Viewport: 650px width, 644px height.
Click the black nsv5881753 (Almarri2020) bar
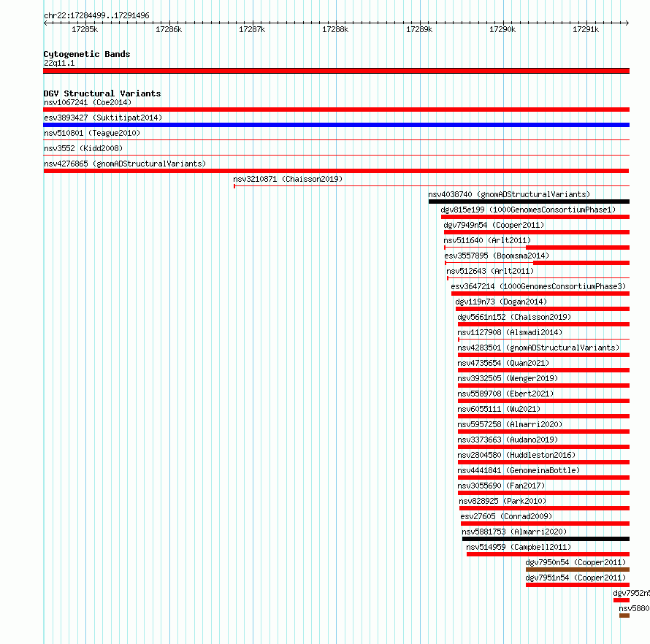click(546, 539)
